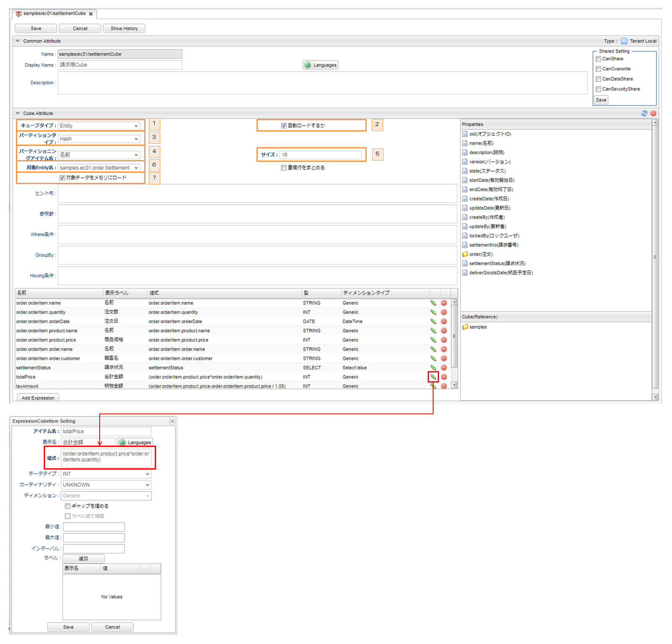Delete the order.orderItem.order.customer row
The height and width of the screenshot is (644, 672).
[444, 358]
